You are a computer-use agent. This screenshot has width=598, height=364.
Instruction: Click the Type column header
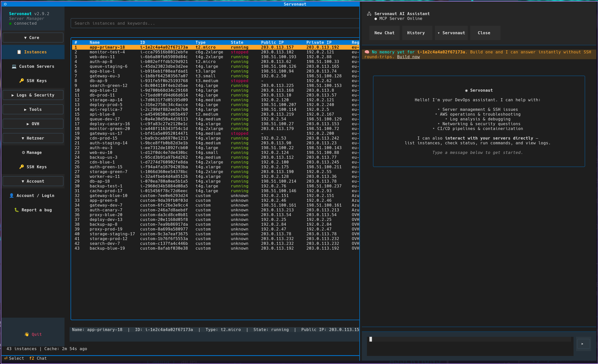pos(200,42)
